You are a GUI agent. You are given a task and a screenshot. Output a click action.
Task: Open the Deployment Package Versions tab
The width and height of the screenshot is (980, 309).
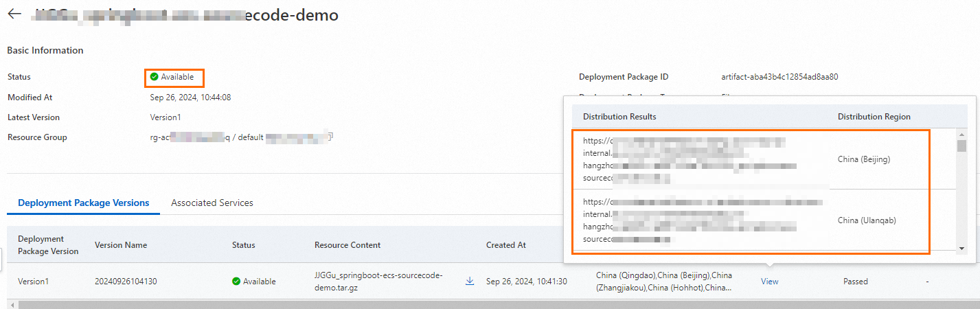[x=84, y=203]
